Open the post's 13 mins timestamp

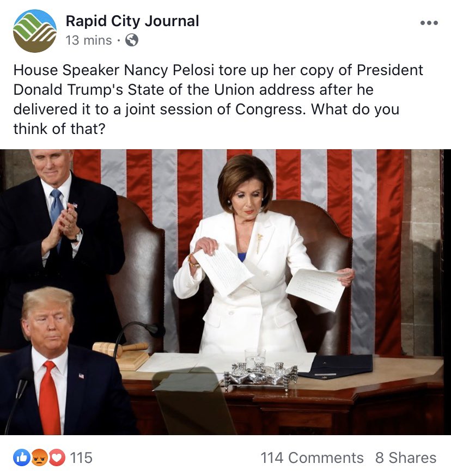(89, 40)
